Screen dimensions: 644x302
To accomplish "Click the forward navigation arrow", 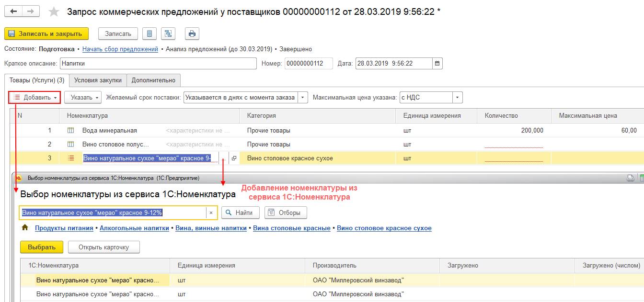I will coord(31,11).
